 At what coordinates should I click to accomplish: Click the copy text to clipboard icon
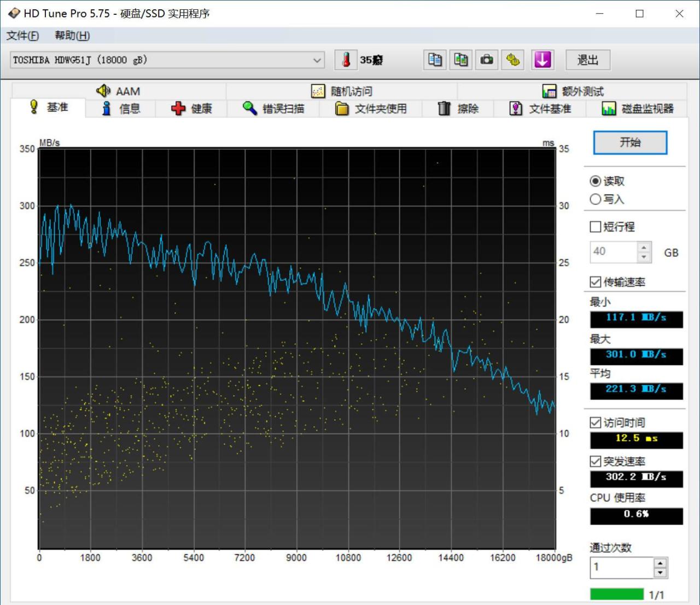[435, 60]
